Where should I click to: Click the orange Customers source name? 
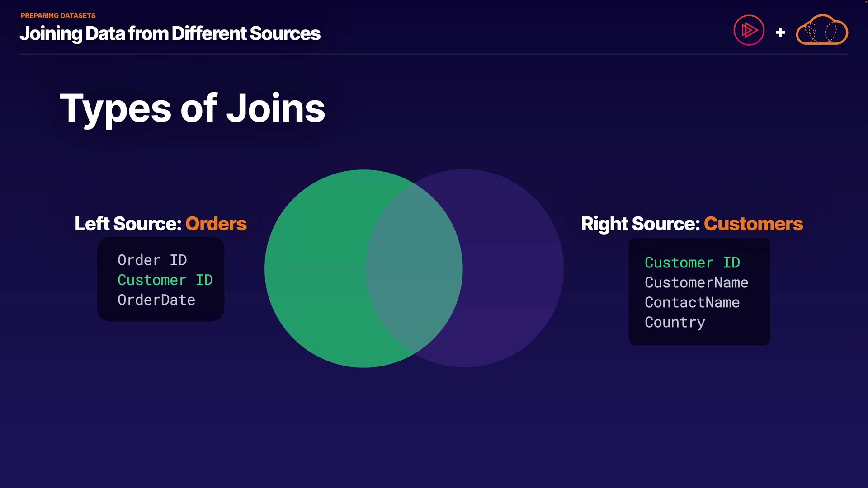click(x=753, y=224)
